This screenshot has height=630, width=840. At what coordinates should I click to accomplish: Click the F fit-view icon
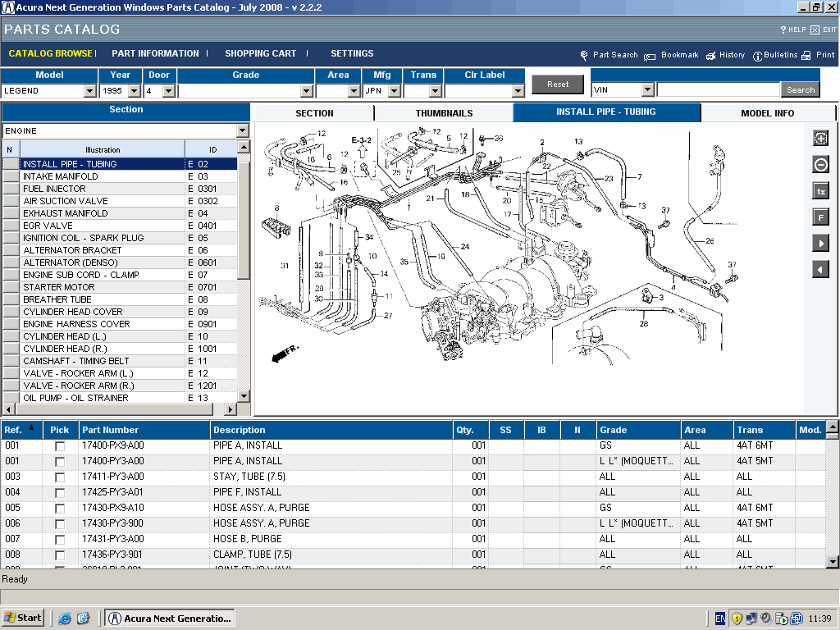(x=820, y=217)
